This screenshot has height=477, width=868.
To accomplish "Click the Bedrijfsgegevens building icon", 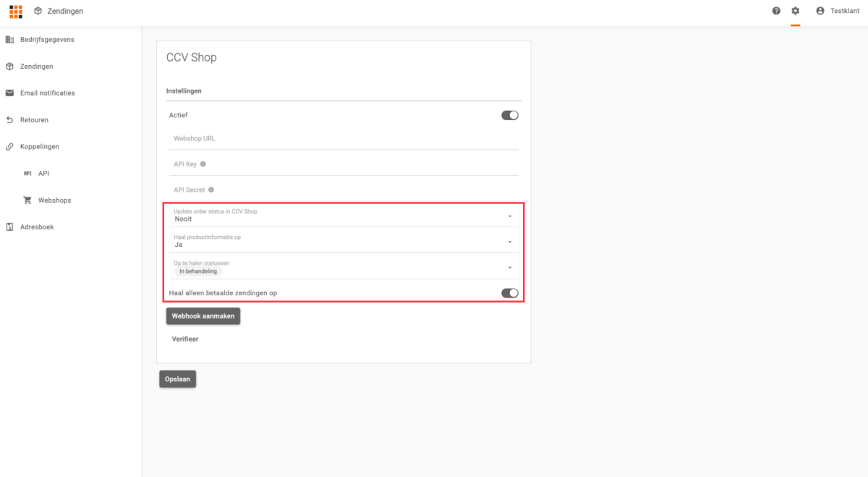I will click(x=9, y=40).
